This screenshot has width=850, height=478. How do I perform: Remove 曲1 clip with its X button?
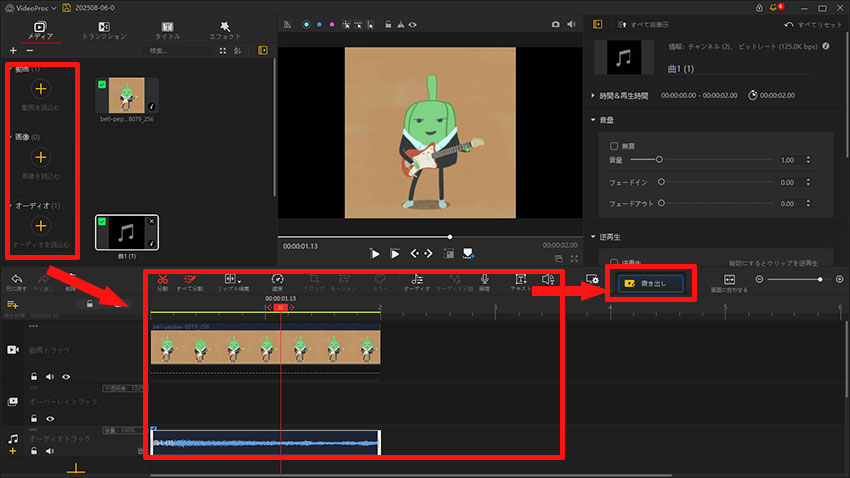(x=152, y=221)
